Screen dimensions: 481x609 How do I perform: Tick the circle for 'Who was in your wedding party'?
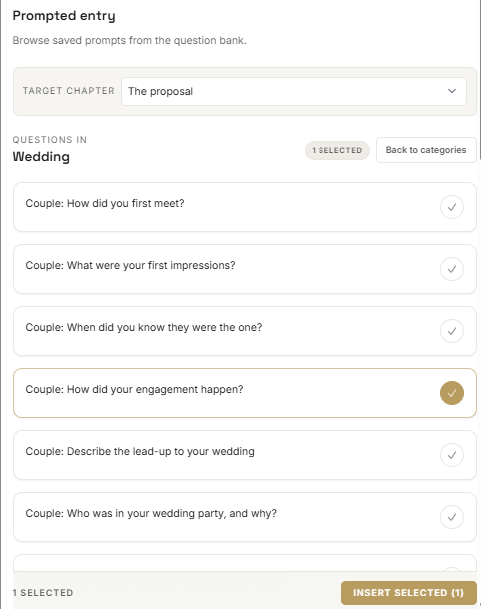[x=451, y=517]
